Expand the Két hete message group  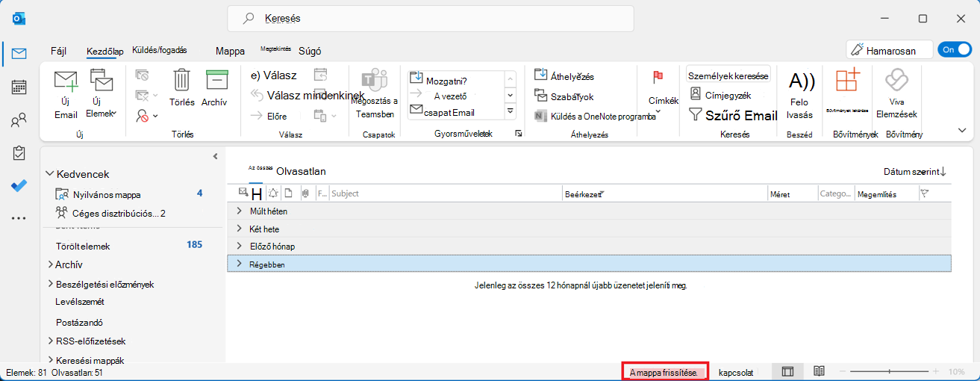click(x=240, y=229)
